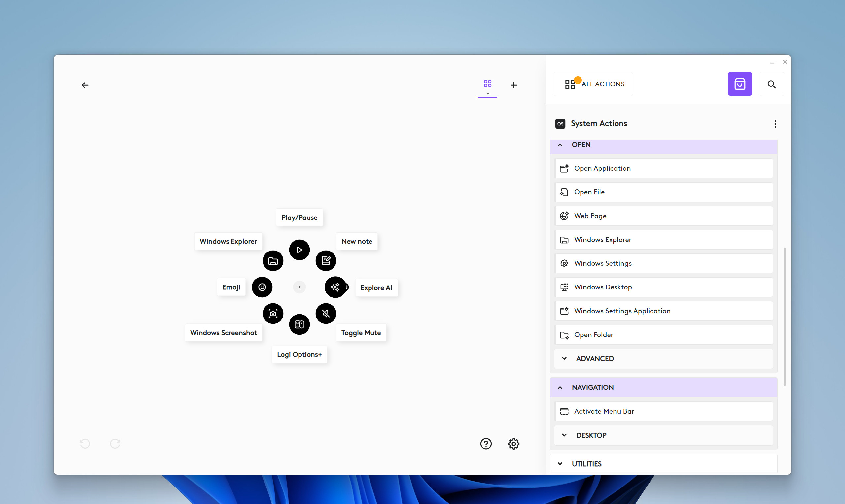The width and height of the screenshot is (845, 504).
Task: Click the Emoji smiley ring icon
Action: click(x=262, y=287)
